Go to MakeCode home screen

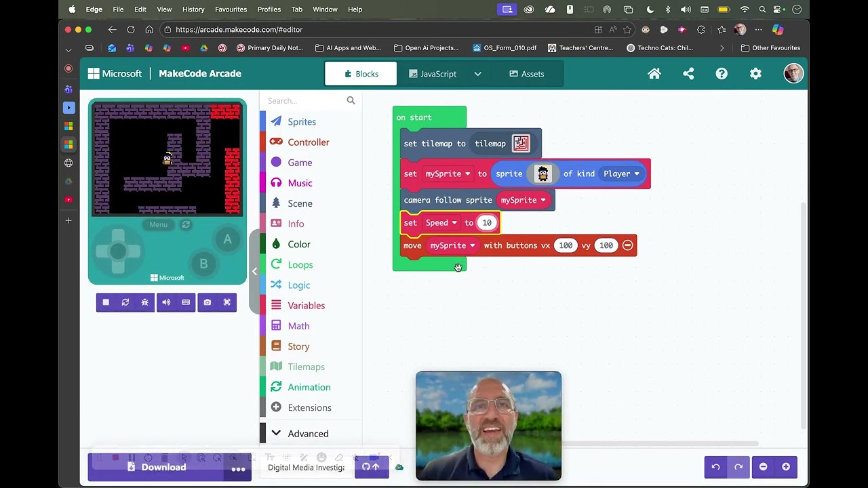click(654, 74)
